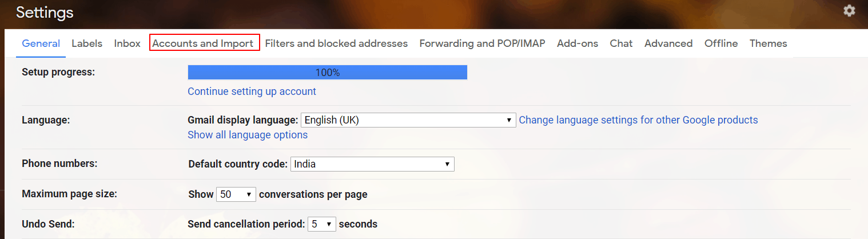Open send cancellation period dropdown
868x239 pixels.
(x=321, y=224)
